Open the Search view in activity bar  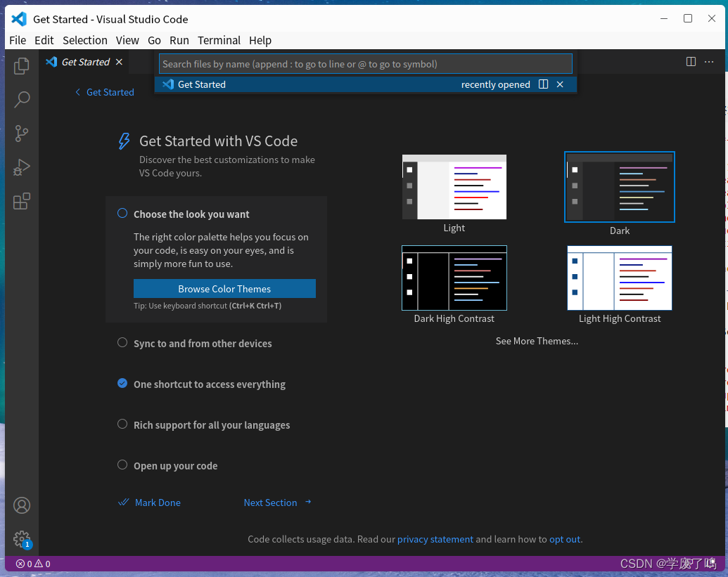pyautogui.click(x=21, y=100)
